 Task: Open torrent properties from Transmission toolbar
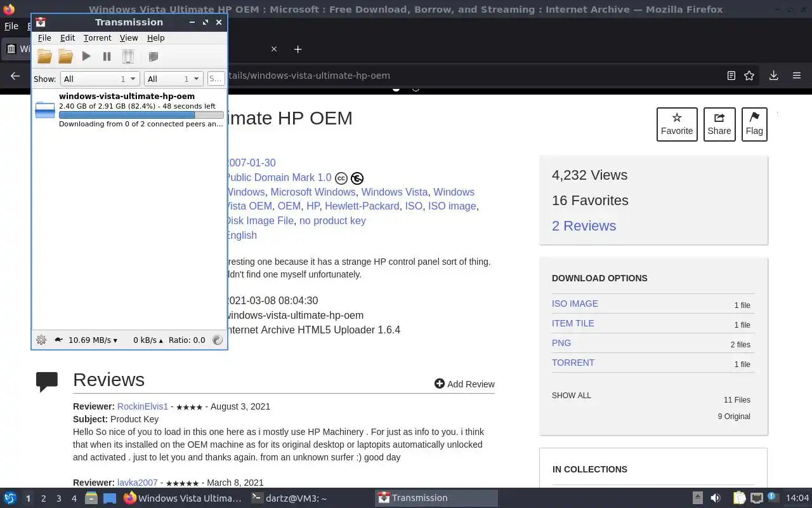[153, 57]
